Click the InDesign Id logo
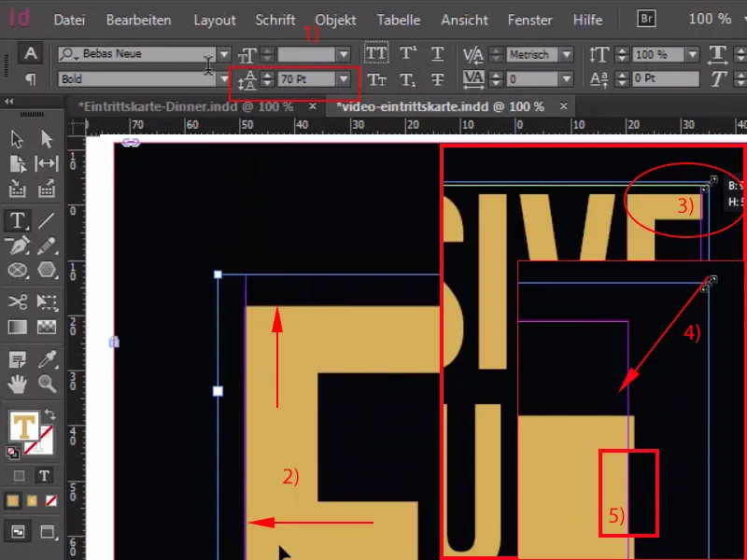747x560 pixels. click(x=20, y=19)
